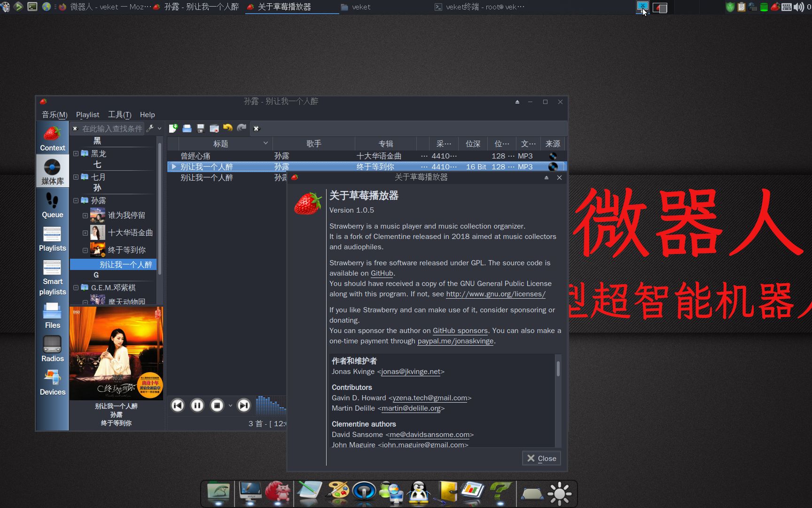Click the blue audio analyzer bars

tap(271, 405)
